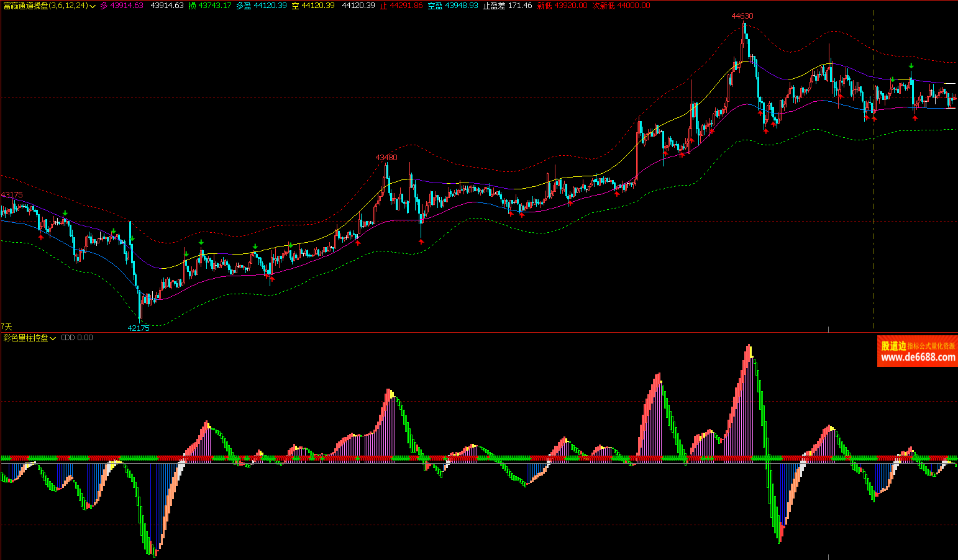Click the 富赢通道操盘(3,6,12,24) indicator name

[45, 6]
